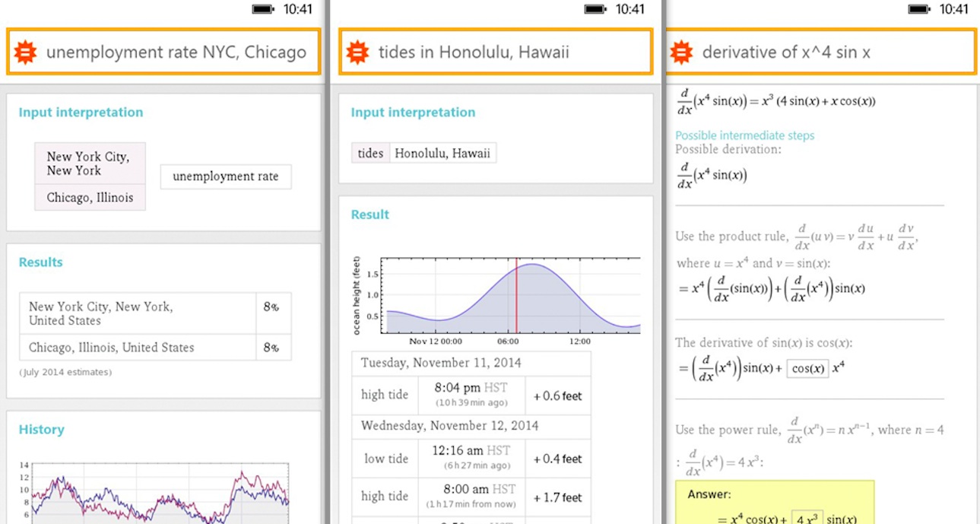Select 'New York City, New York' interpretation cell
Screen dimensions: 980x524
[90, 164]
